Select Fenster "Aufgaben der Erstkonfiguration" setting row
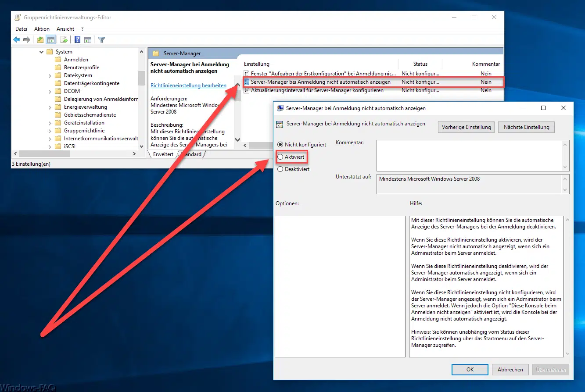Viewport: 585px width, 392px height. [x=373, y=74]
